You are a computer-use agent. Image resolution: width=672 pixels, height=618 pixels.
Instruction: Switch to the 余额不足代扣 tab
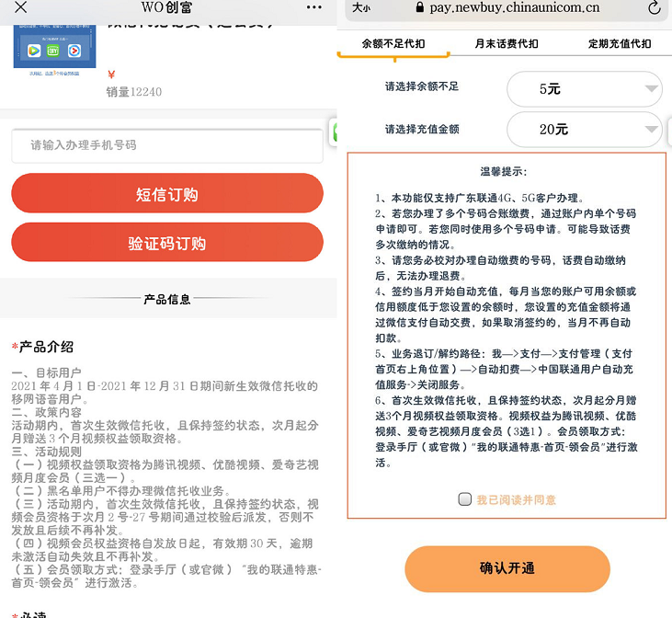coord(393,44)
